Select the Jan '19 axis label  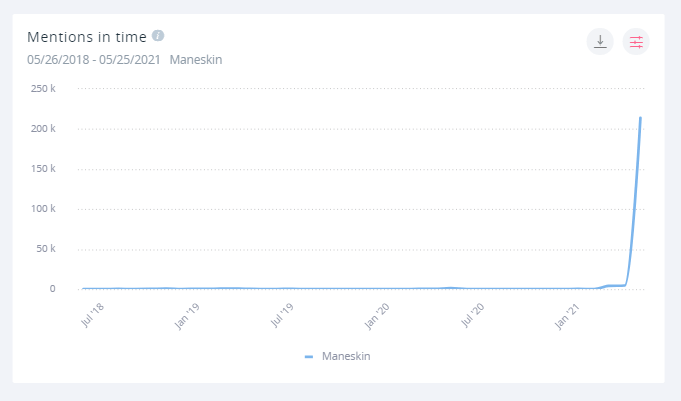(x=187, y=316)
